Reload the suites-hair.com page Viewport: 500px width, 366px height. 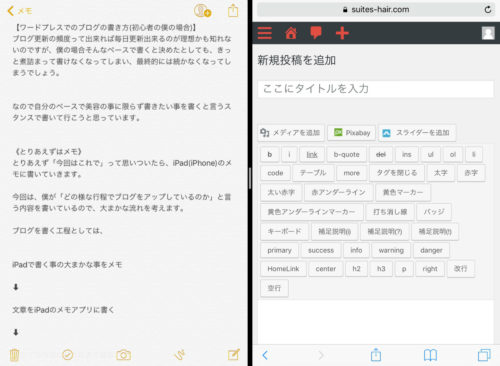click(488, 10)
